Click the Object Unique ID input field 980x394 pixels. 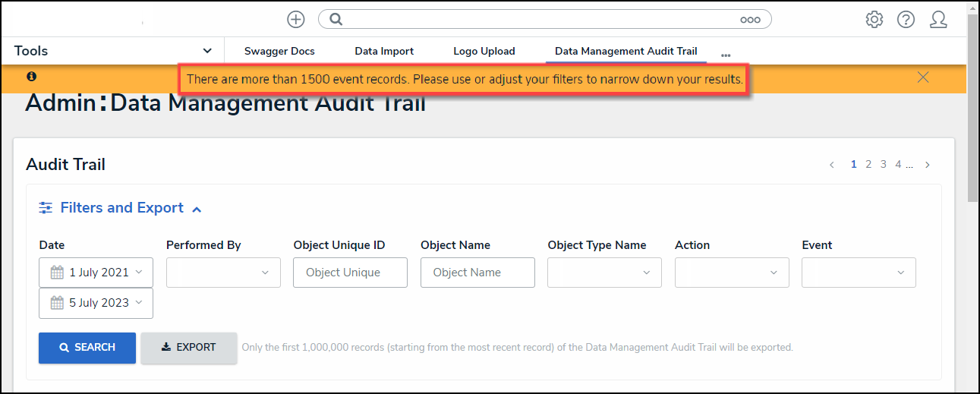350,273
